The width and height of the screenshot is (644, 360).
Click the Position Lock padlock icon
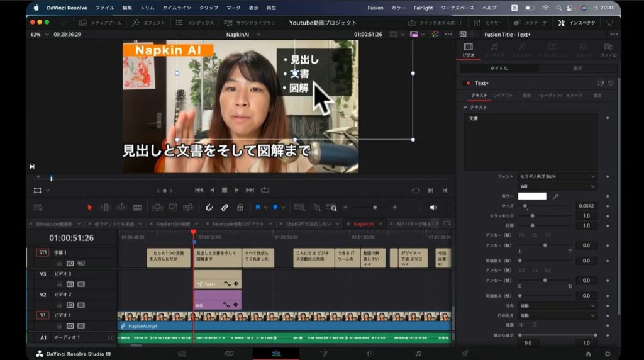[x=240, y=207]
